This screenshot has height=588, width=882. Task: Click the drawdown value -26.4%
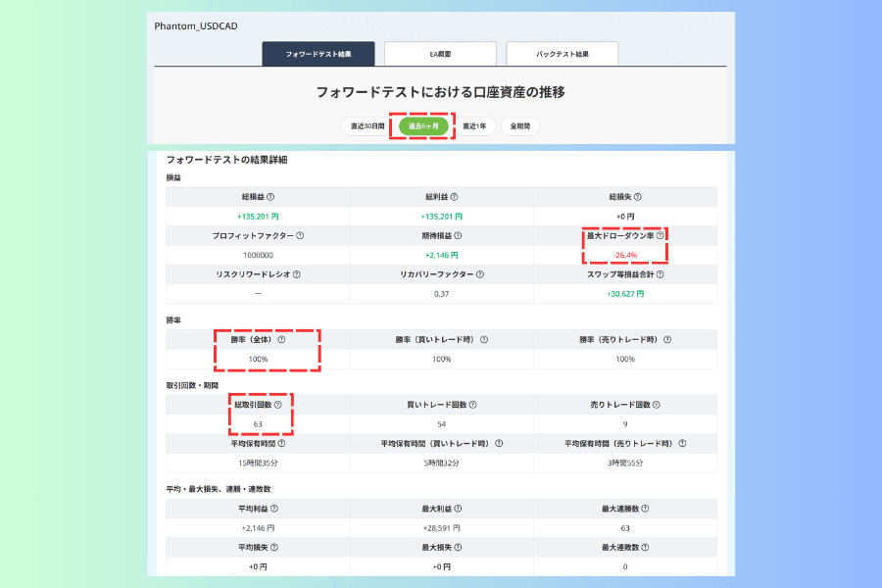point(625,256)
